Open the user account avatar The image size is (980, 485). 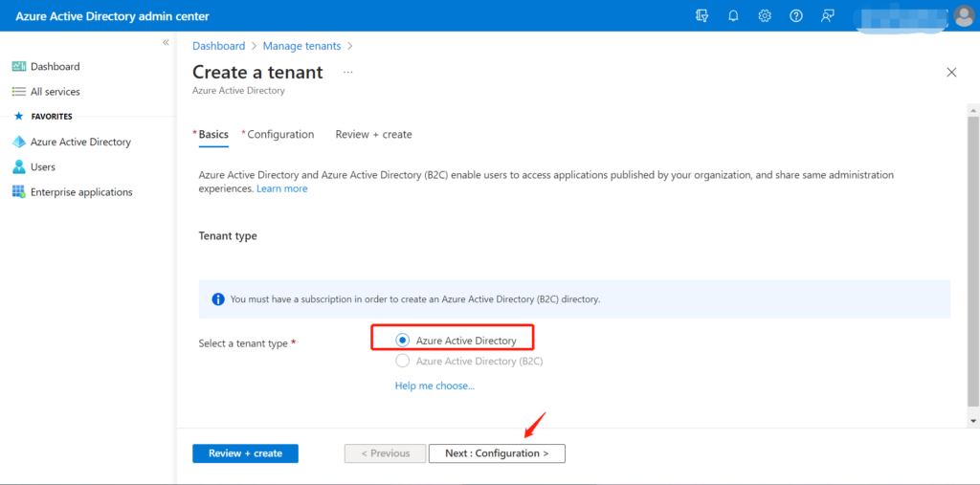(x=964, y=16)
